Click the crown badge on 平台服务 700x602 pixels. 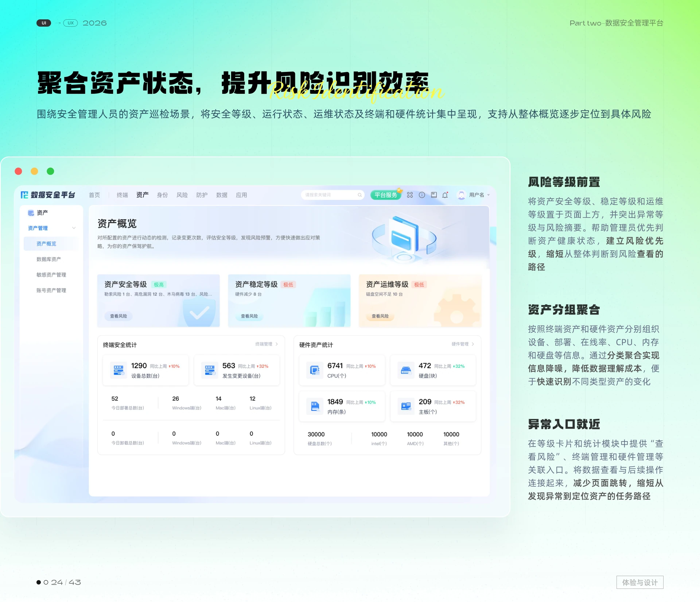point(400,190)
